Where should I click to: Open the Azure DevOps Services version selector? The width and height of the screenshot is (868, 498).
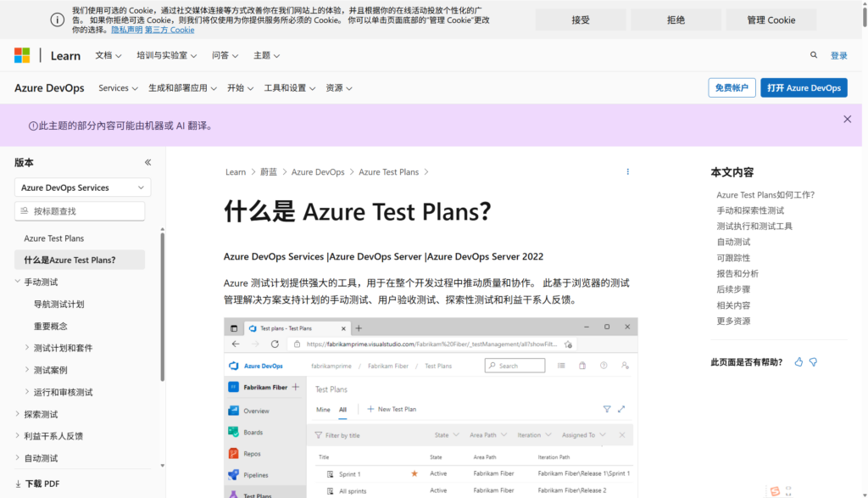coord(82,187)
